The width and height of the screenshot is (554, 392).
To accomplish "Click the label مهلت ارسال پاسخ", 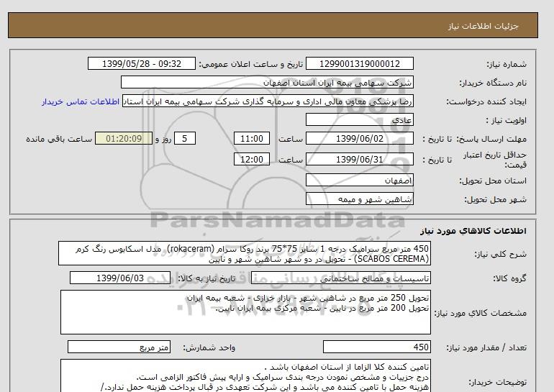I will [x=491, y=139].
